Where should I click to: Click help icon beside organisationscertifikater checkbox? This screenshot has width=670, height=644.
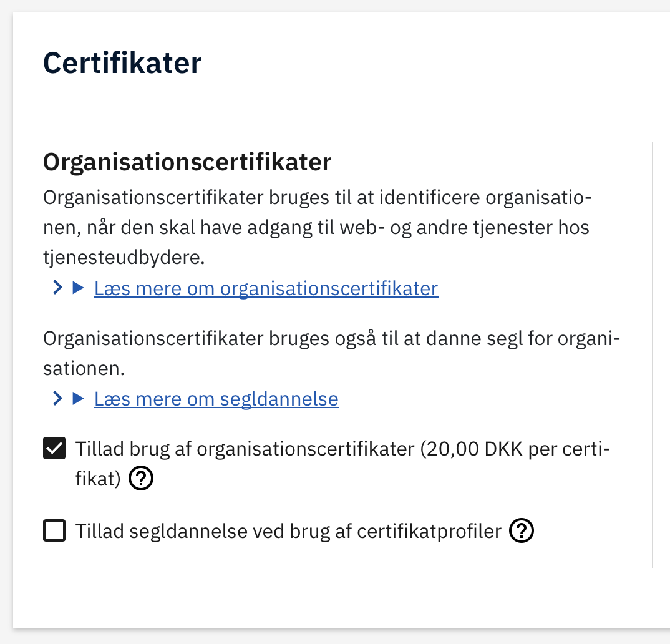click(x=141, y=479)
